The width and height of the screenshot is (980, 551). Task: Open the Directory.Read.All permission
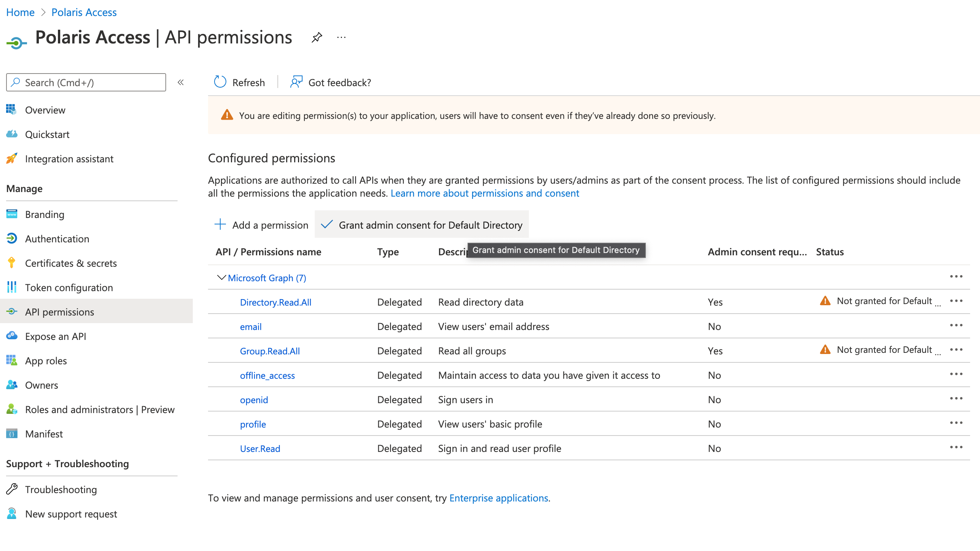(275, 302)
